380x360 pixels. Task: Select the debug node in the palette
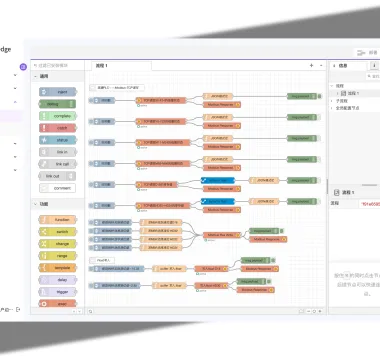57,104
